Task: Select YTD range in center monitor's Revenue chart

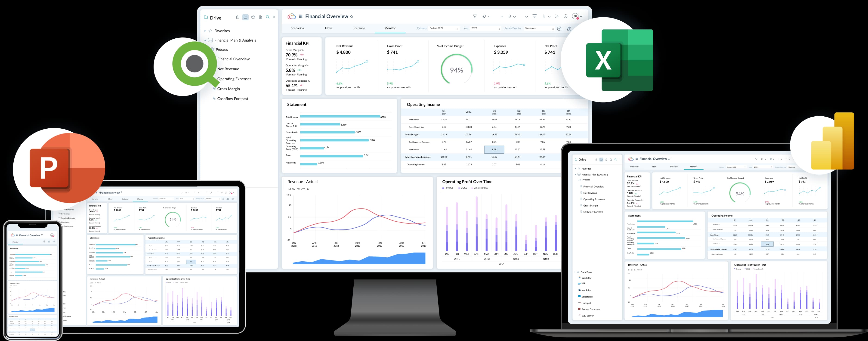Action: 303,189
